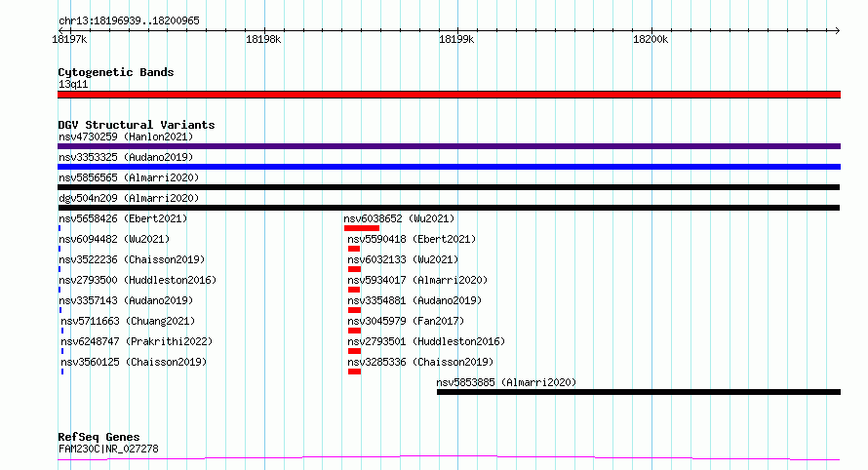Viewport: 868px width, 470px height.
Task: Open the nsv5590418 (Ebert2021) variant label
Action: point(412,239)
